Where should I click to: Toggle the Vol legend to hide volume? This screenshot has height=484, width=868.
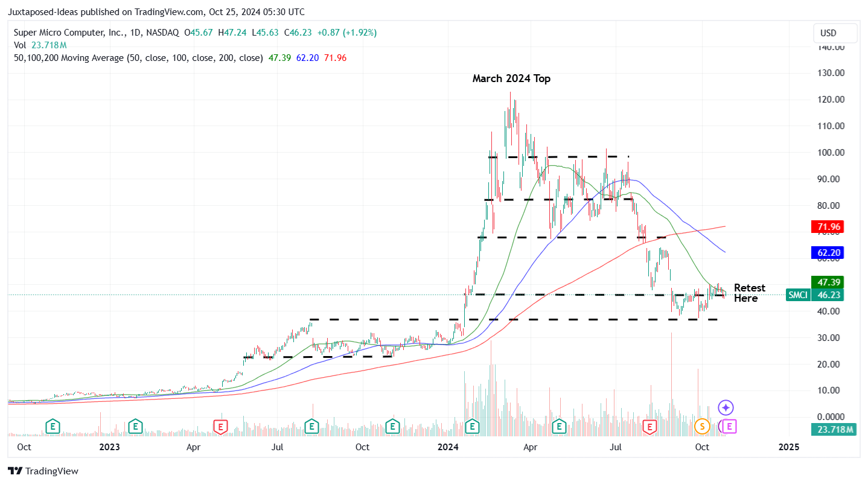point(20,45)
